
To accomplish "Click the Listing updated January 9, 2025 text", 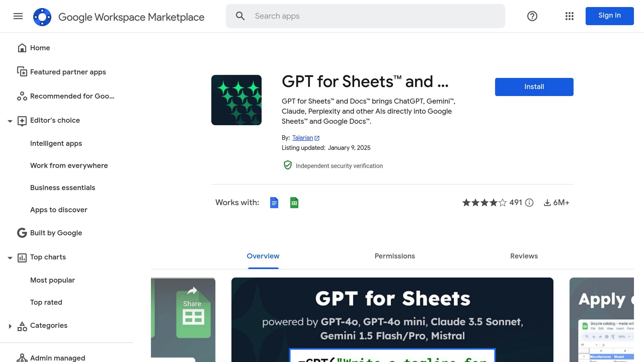I will tap(326, 148).
